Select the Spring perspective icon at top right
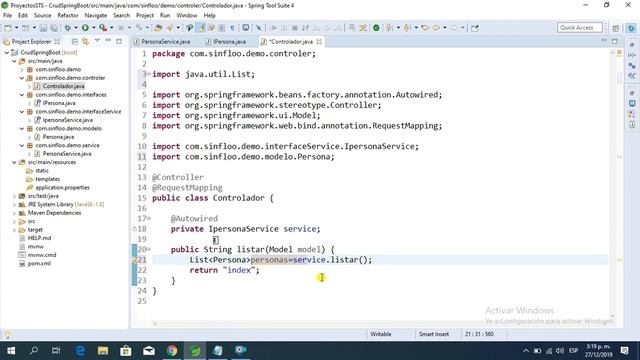Viewport: 640px width, 360px height. tap(631, 28)
